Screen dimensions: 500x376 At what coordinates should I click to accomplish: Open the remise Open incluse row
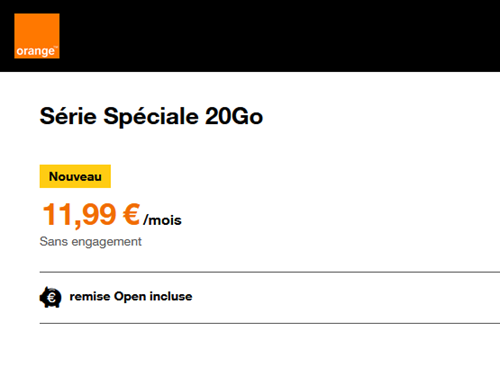pyautogui.click(x=270, y=297)
